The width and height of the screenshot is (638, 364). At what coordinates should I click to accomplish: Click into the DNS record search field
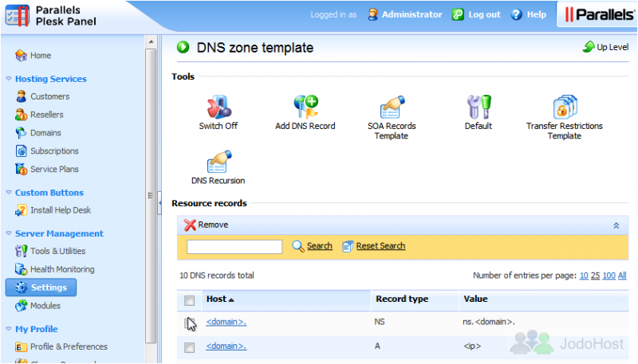pos(234,247)
